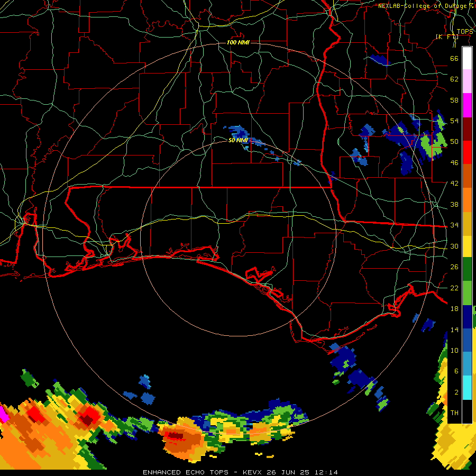Screen dimensions: 476x476
Task: Click the "TOPS" legend heading
Action: point(465,32)
